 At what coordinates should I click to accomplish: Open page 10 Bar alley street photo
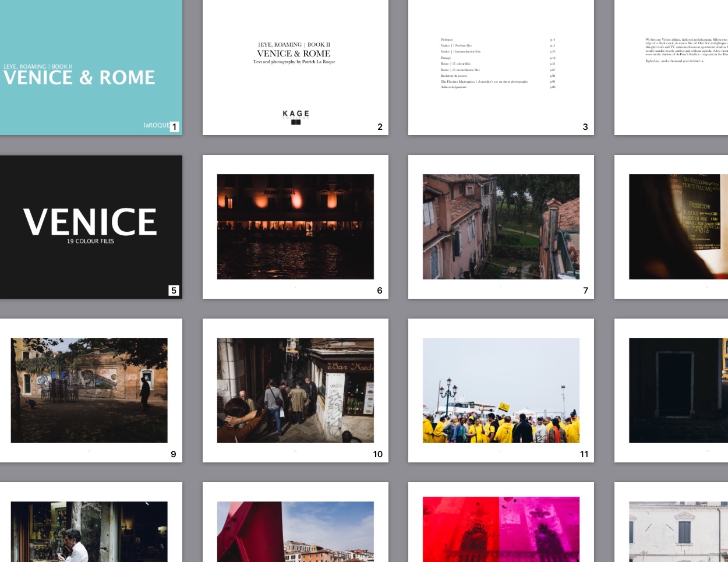click(295, 390)
